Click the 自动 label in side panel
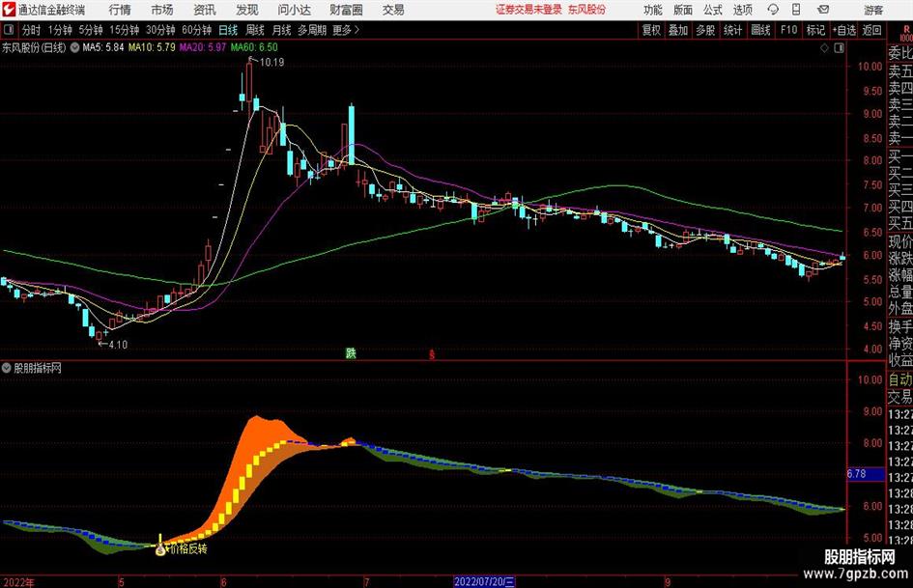913x588 pixels. 900,379
